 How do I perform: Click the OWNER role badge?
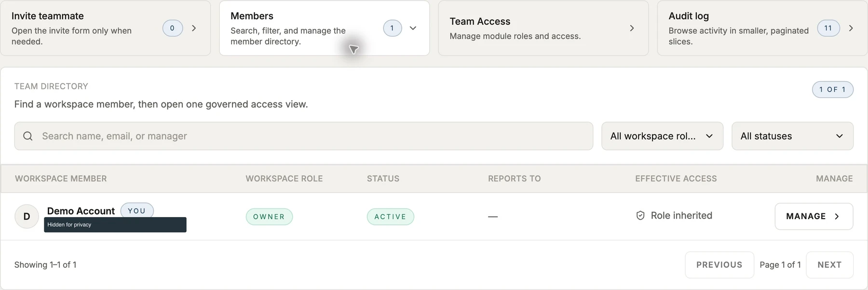coord(269,217)
